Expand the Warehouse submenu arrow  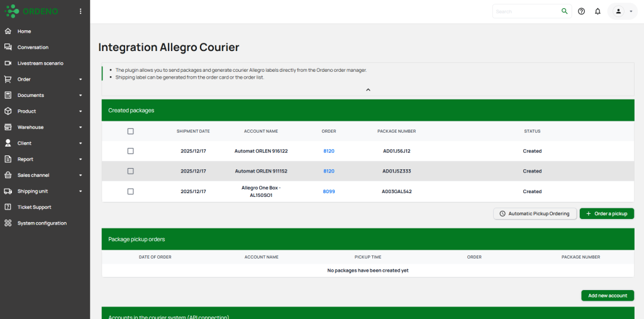[80, 128]
